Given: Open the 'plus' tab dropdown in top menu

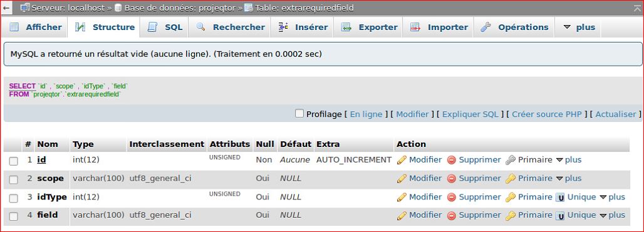Looking at the screenshot, I should (x=579, y=28).
